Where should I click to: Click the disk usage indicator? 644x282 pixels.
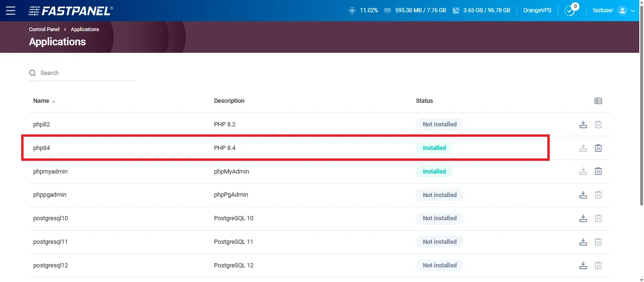pos(481,10)
